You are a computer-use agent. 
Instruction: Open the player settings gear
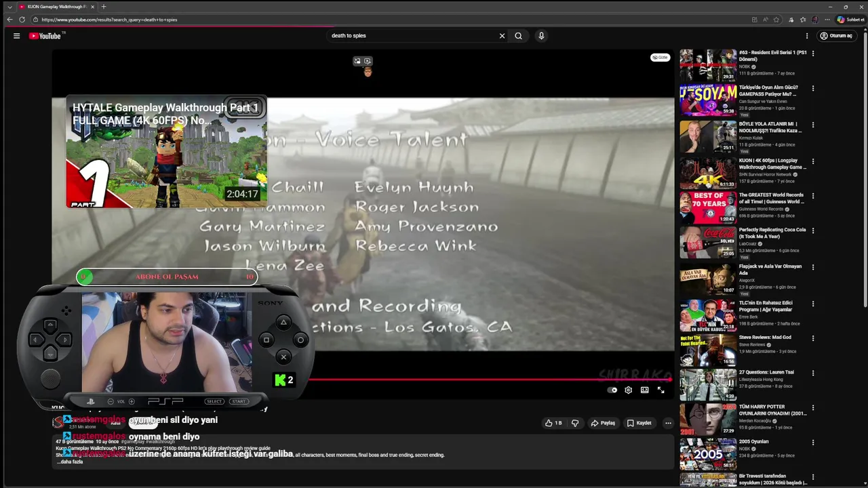(x=628, y=390)
